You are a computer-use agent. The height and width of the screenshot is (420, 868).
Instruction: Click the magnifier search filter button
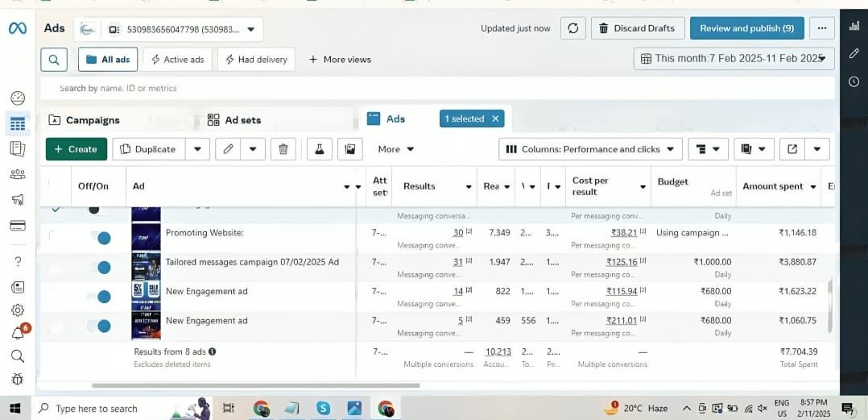[x=54, y=60]
